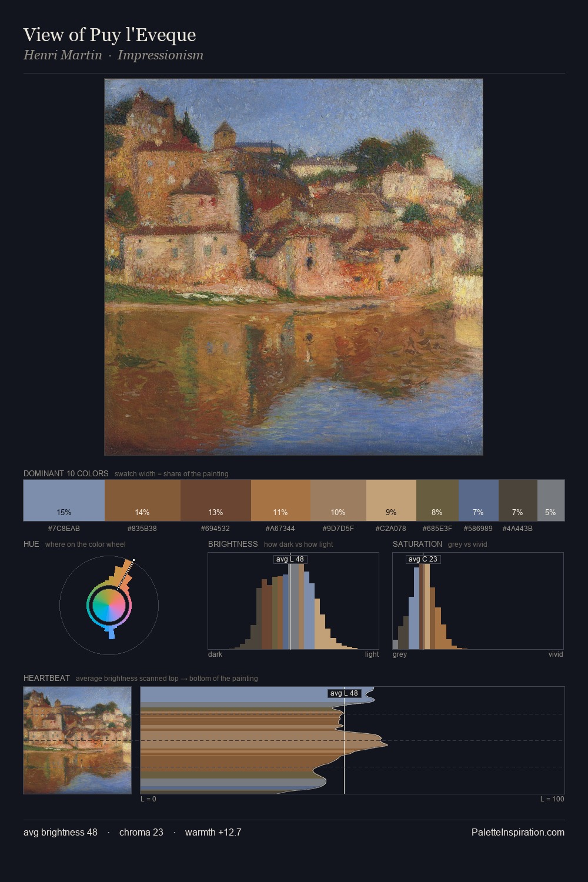Click the brightness histogram chart
The image size is (588, 882).
click(293, 601)
